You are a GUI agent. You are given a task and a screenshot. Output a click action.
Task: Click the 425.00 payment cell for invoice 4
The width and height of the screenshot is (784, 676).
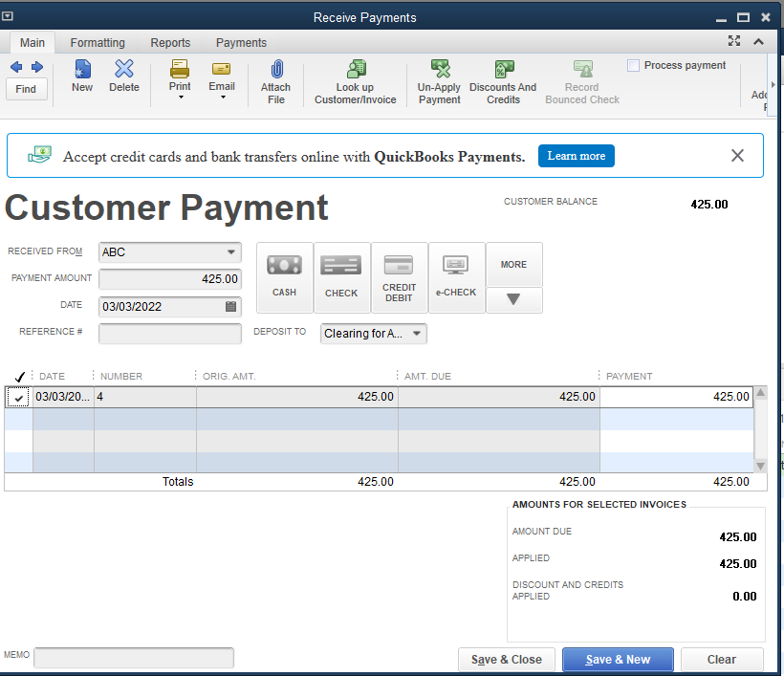(x=677, y=397)
